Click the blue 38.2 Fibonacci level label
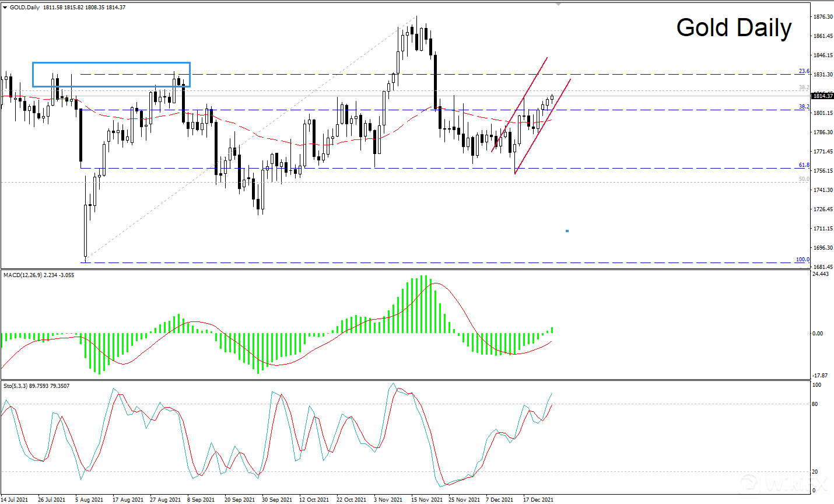Screen dimensions: 834x504 click(804, 107)
